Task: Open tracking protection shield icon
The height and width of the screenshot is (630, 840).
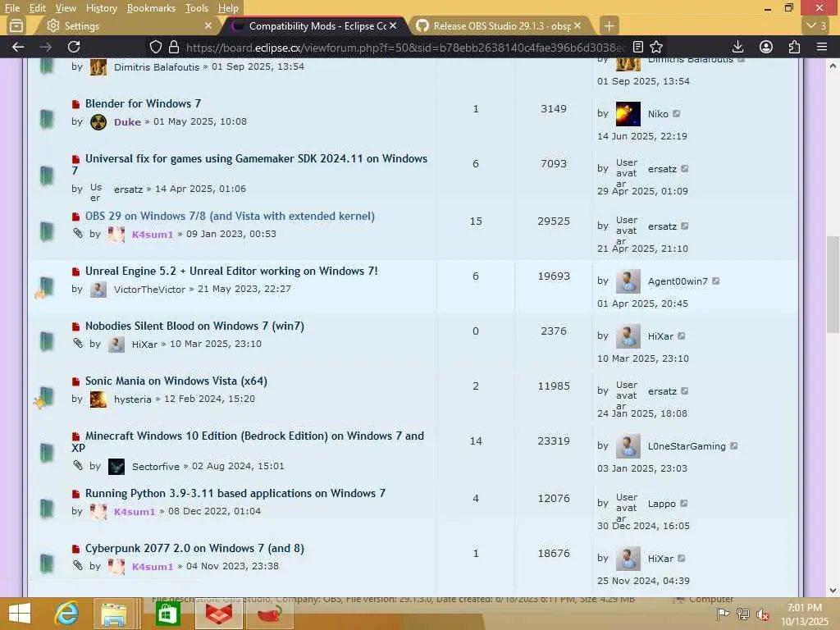Action: point(155,47)
